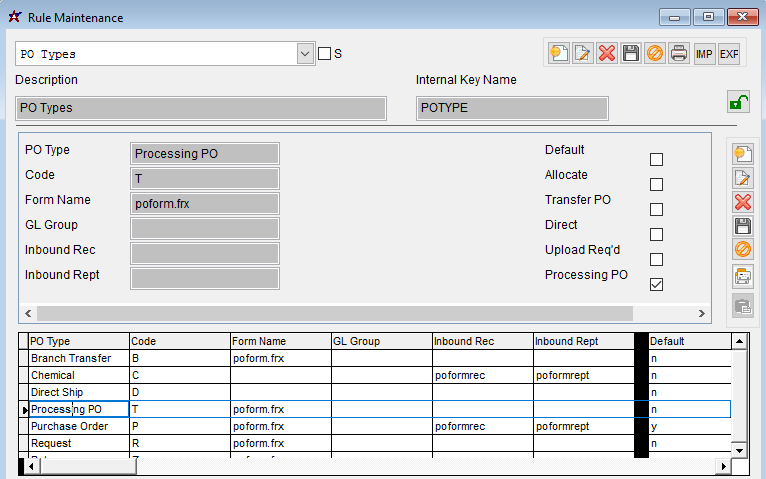The image size is (766, 479).
Task: Select the Purchase Order row in the grid
Action: coord(73,426)
